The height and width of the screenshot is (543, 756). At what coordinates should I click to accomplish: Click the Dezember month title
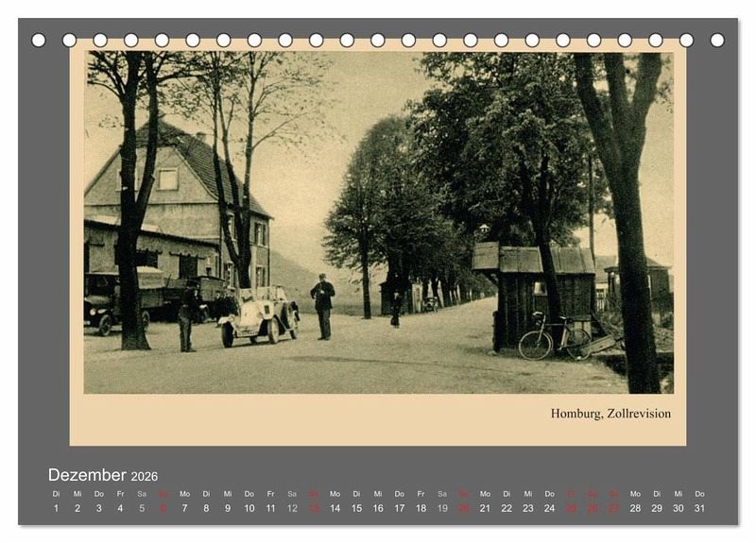pyautogui.click(x=87, y=475)
